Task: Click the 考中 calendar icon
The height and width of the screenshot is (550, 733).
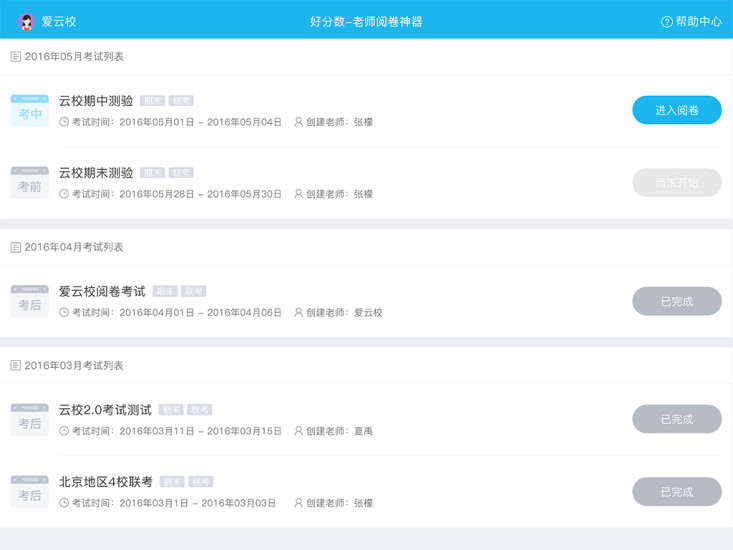Action: [30, 112]
